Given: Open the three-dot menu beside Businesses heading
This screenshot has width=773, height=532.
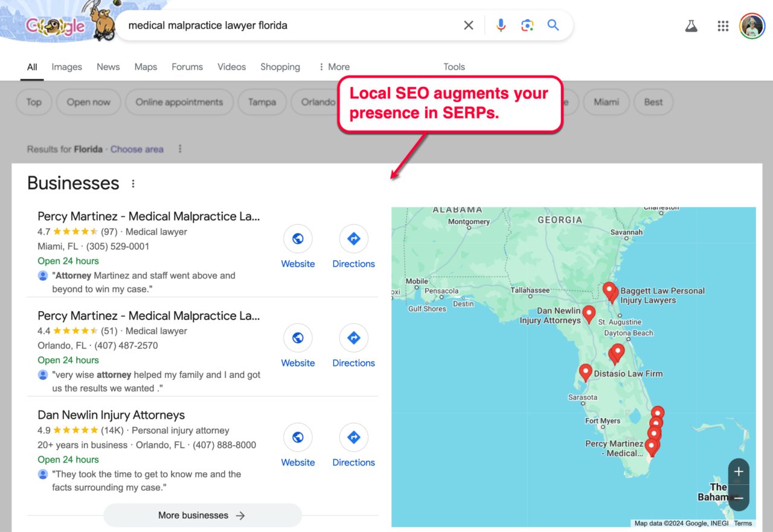Looking at the screenshot, I should pos(133,183).
